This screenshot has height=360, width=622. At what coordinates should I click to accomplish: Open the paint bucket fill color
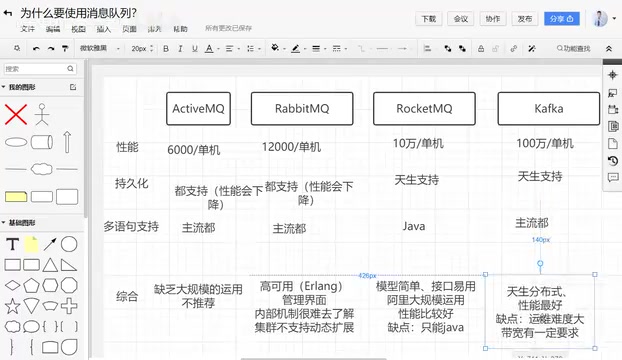(x=275, y=48)
